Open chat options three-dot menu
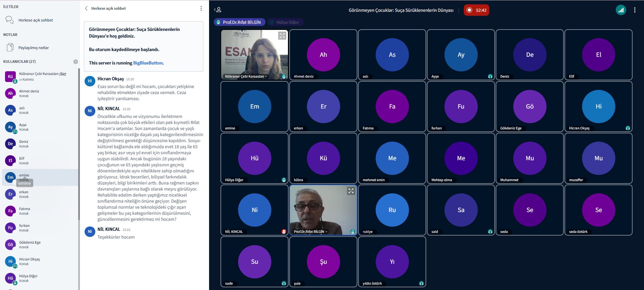The height and width of the screenshot is (290, 644). [201, 8]
